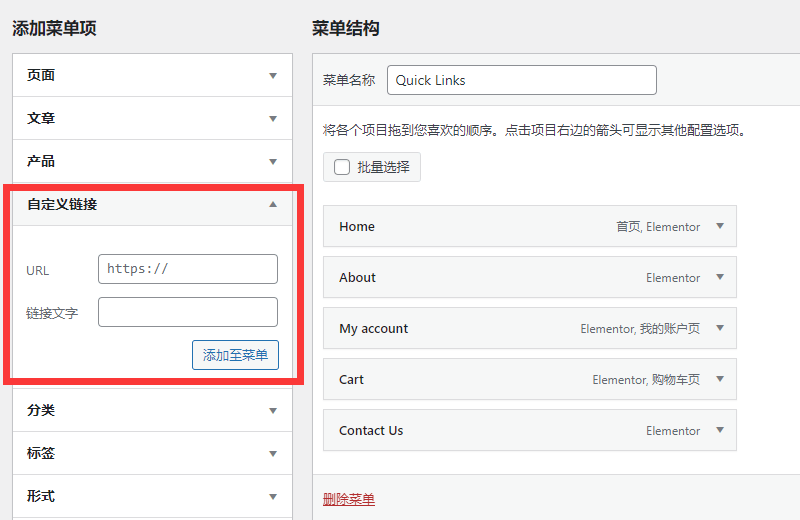Expand the 页面 accordion arrow
The image size is (800, 520).
[273, 76]
